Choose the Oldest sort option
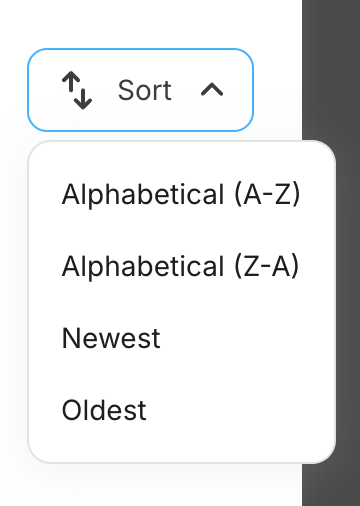Viewport: 360px width, 506px height. click(x=181, y=410)
